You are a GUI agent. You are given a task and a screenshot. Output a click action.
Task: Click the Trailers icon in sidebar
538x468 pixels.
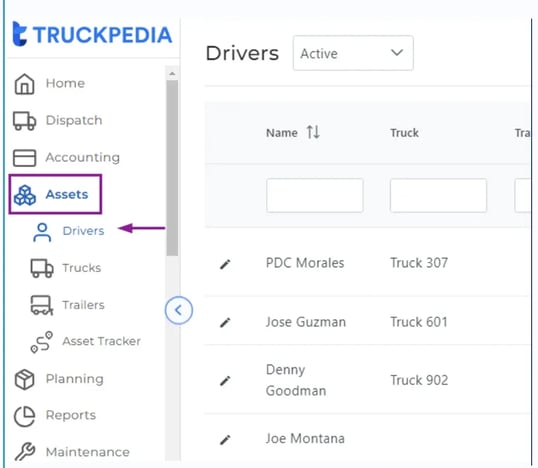click(42, 305)
